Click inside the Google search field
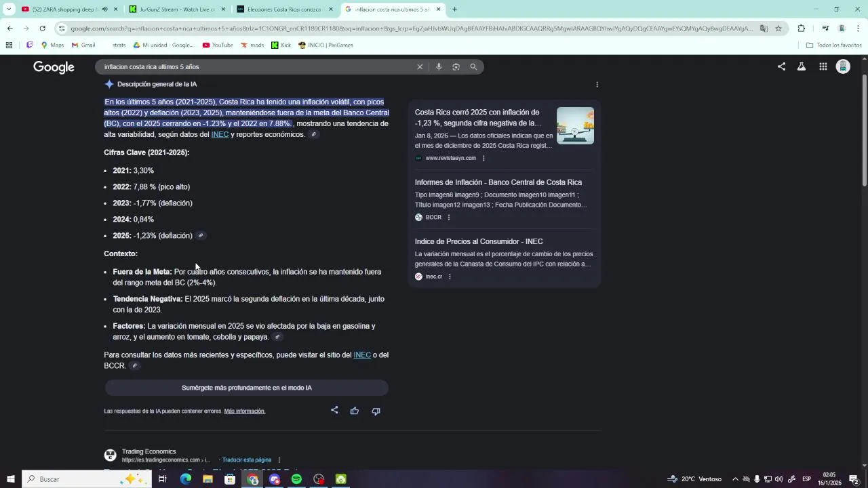Image resolution: width=868 pixels, height=488 pixels. pyautogui.click(x=258, y=67)
